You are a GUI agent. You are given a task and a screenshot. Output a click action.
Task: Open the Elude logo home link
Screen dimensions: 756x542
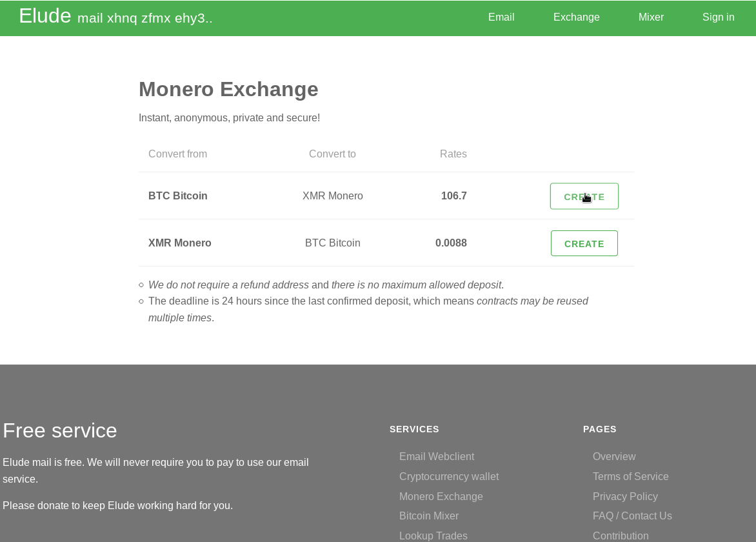(45, 16)
